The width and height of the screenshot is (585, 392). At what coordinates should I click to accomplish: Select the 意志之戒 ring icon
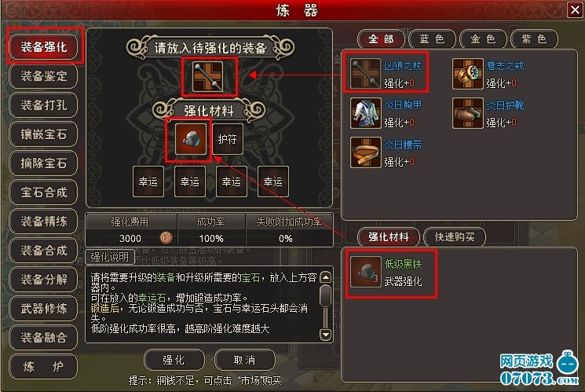468,74
